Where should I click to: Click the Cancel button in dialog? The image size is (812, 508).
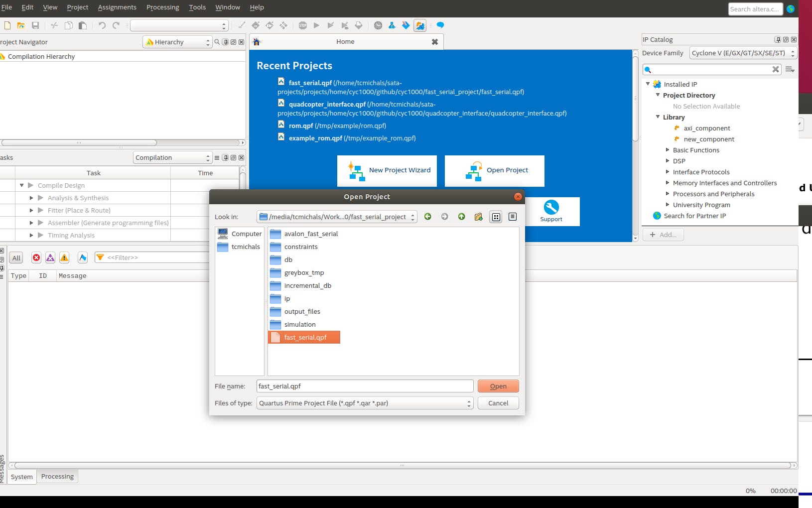pos(498,403)
